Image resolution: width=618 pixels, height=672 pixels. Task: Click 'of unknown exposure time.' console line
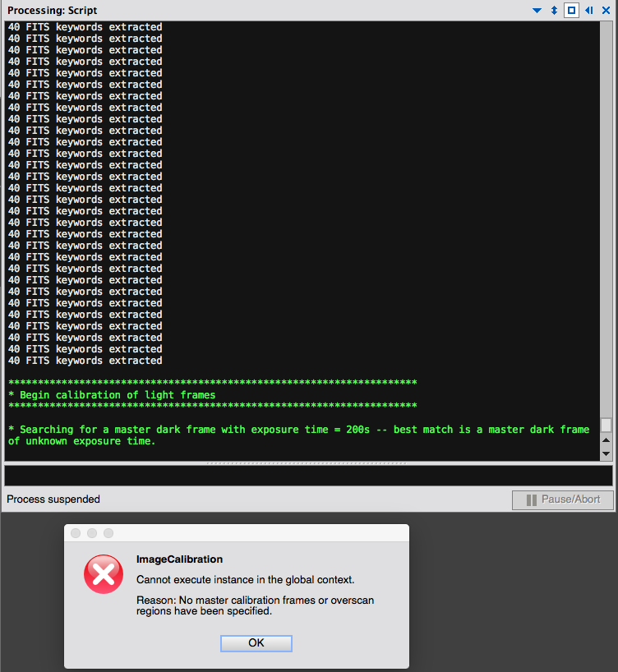tap(81, 441)
